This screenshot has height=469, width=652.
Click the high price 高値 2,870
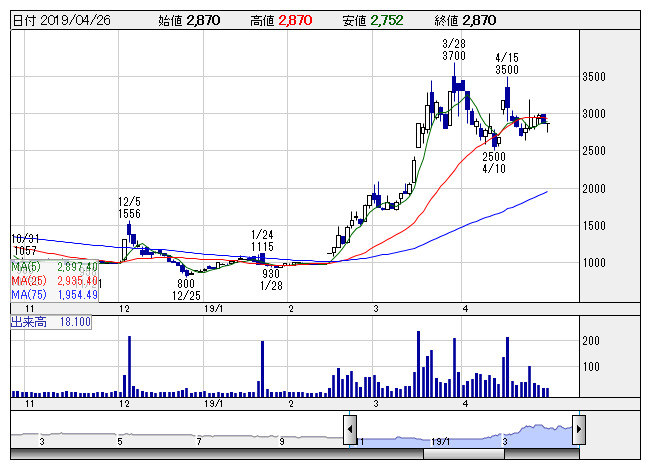click(281, 20)
